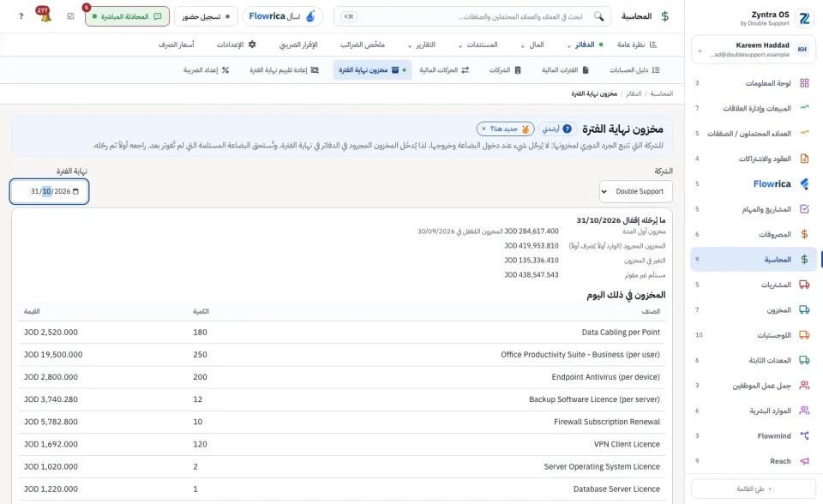Screen dimensions: 823x504
Task: Click the calendar icon in date field
Action: click(x=75, y=192)
